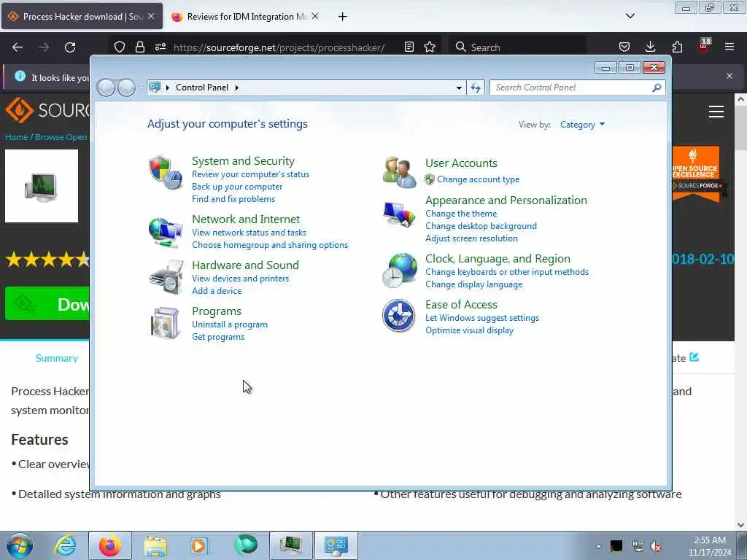Open the Network and Internet globe icon

pyautogui.click(x=166, y=232)
